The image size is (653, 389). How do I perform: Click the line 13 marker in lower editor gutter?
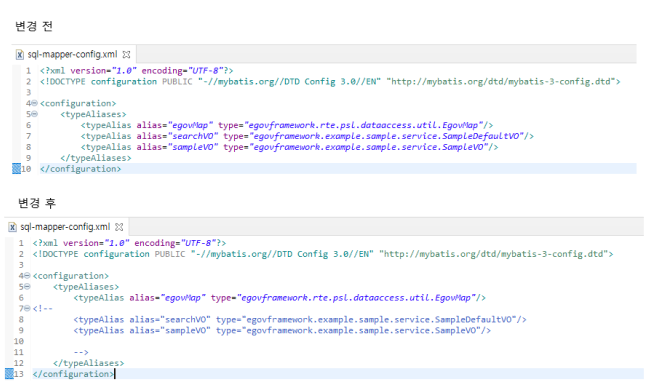pyautogui.click(x=9, y=374)
